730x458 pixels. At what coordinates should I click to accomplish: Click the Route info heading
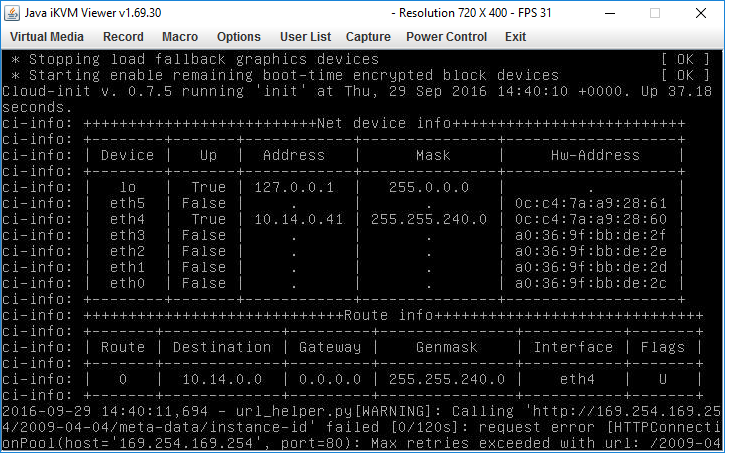388,315
